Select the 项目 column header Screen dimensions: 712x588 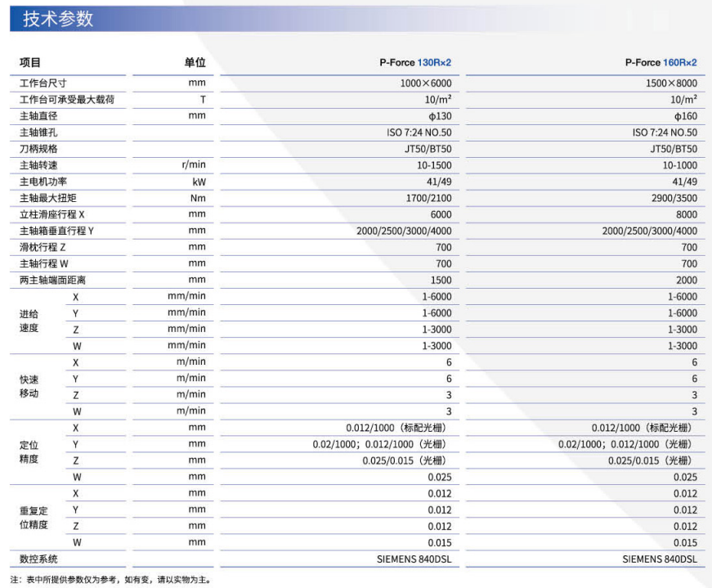(x=30, y=63)
